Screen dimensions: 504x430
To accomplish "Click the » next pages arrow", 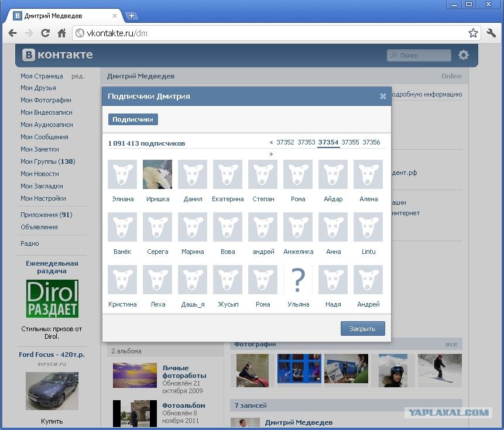I will [x=271, y=154].
